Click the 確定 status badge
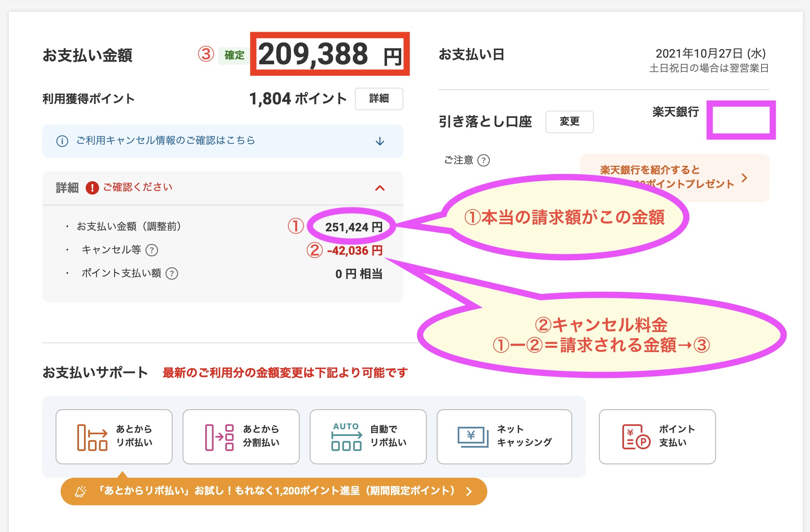Image resolution: width=810 pixels, height=532 pixels. coord(234,55)
